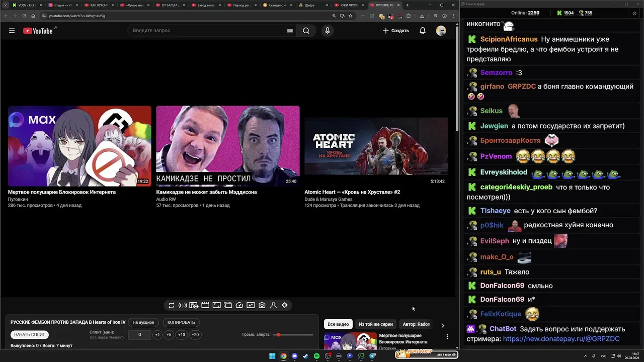Click the sparkle-frame icon in toolbar
The width and height of the screenshot is (644, 362).
pos(251,305)
